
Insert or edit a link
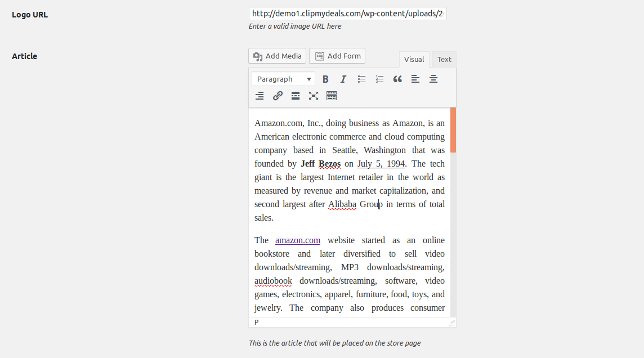pyautogui.click(x=278, y=96)
